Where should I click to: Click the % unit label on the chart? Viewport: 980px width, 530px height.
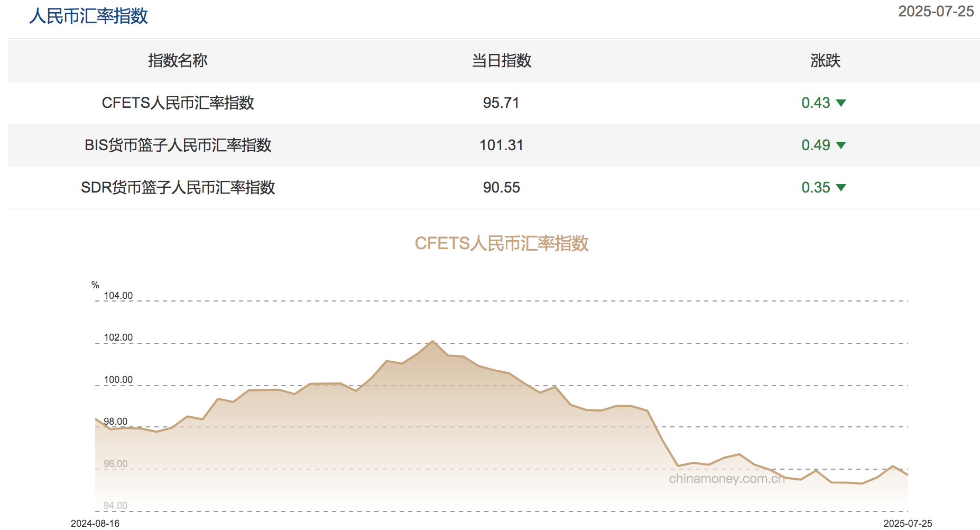[x=95, y=285]
